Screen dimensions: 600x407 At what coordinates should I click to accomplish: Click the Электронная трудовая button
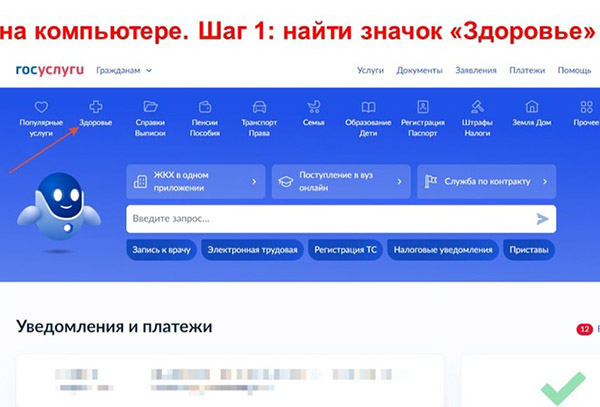click(x=252, y=250)
